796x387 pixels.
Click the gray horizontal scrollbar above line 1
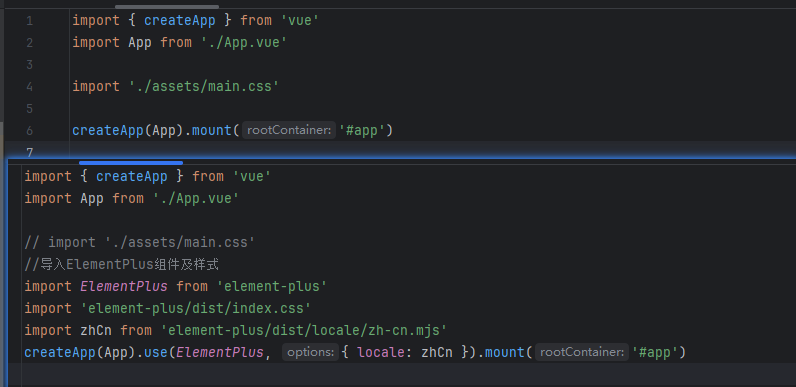pyautogui.click(x=167, y=7)
